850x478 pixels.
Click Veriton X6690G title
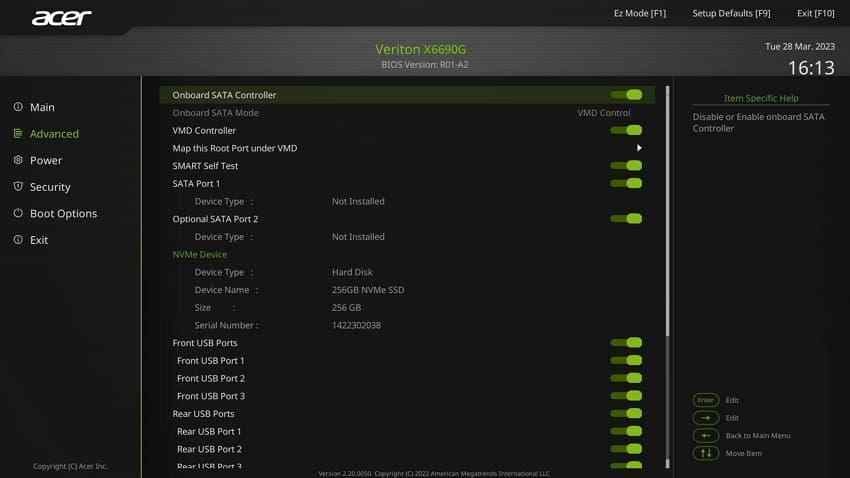tap(421, 49)
